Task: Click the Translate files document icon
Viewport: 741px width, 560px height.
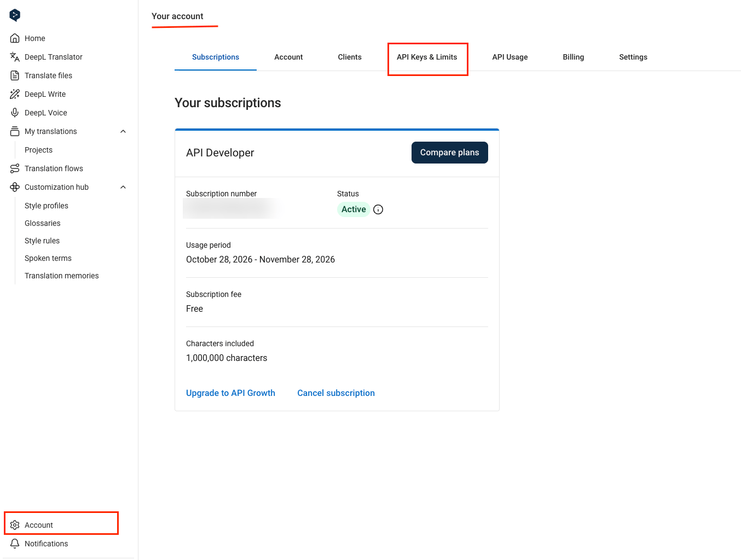Action: click(x=15, y=75)
